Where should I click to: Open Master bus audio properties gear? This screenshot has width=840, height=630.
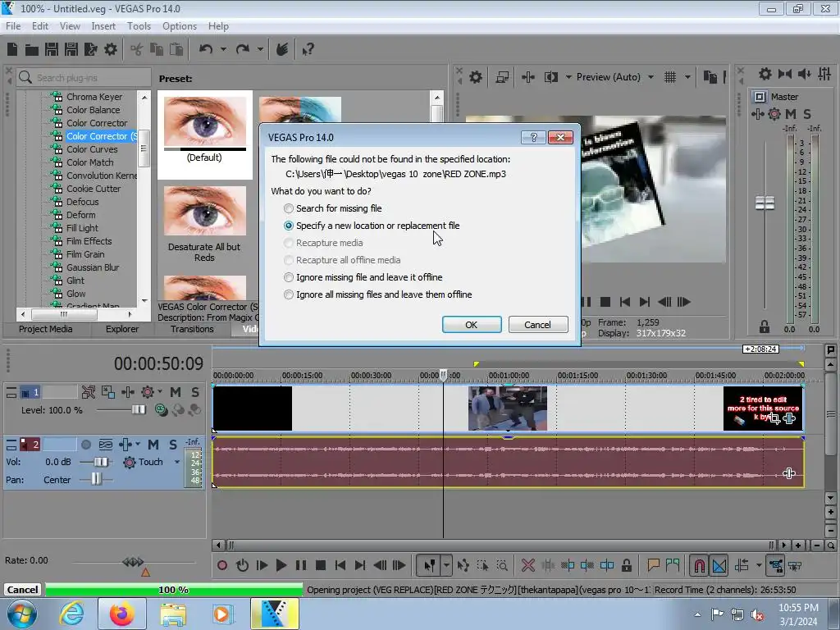(765, 74)
